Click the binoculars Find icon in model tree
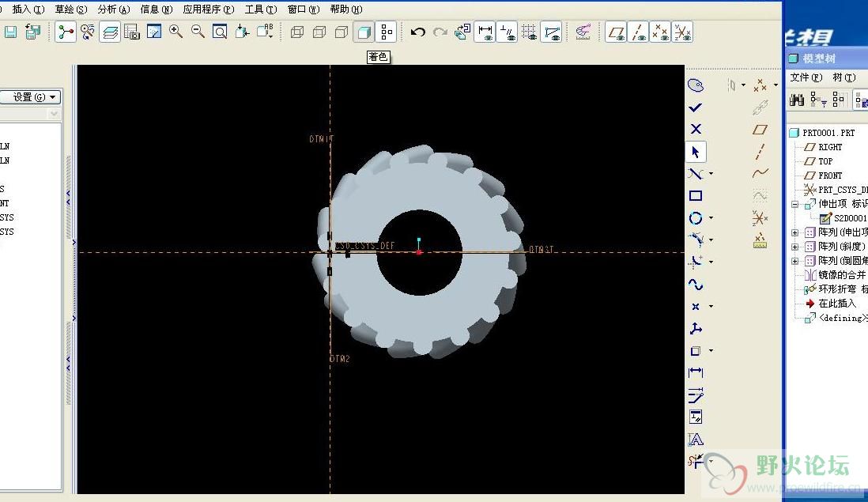Image resolution: width=868 pixels, height=502 pixels. (797, 100)
